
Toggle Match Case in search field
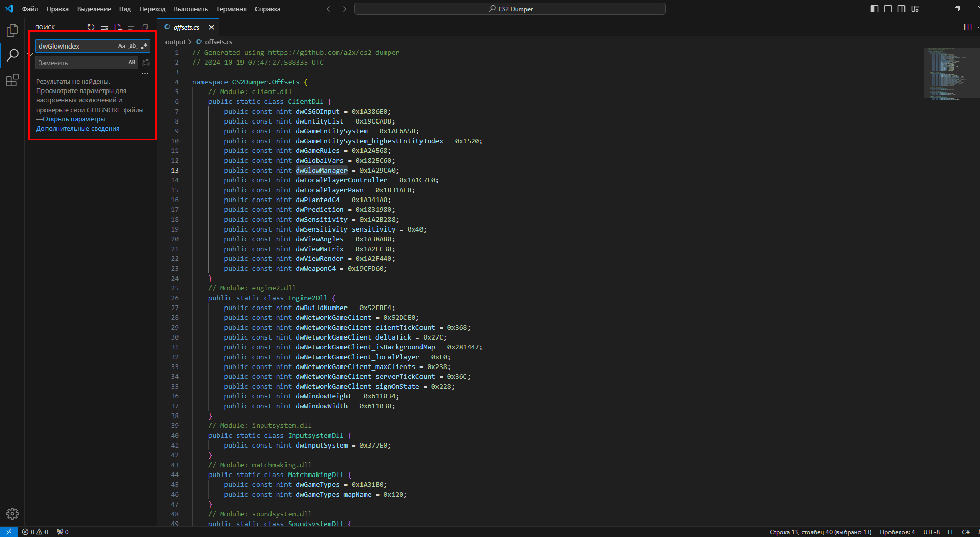click(122, 46)
